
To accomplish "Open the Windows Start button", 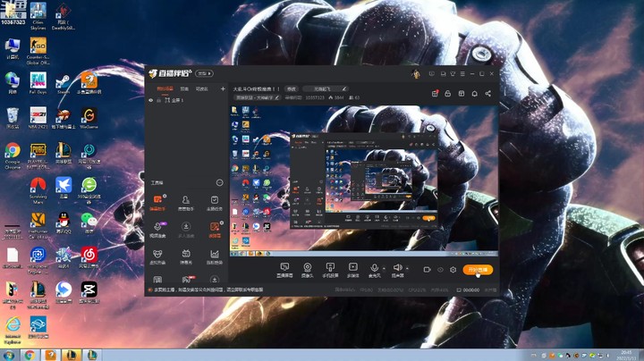I will point(8,355).
